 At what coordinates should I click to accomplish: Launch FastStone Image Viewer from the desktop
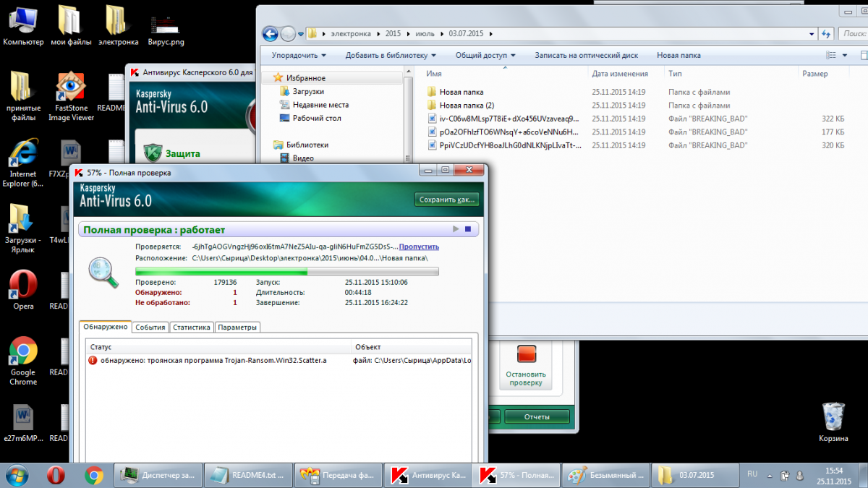coord(70,96)
